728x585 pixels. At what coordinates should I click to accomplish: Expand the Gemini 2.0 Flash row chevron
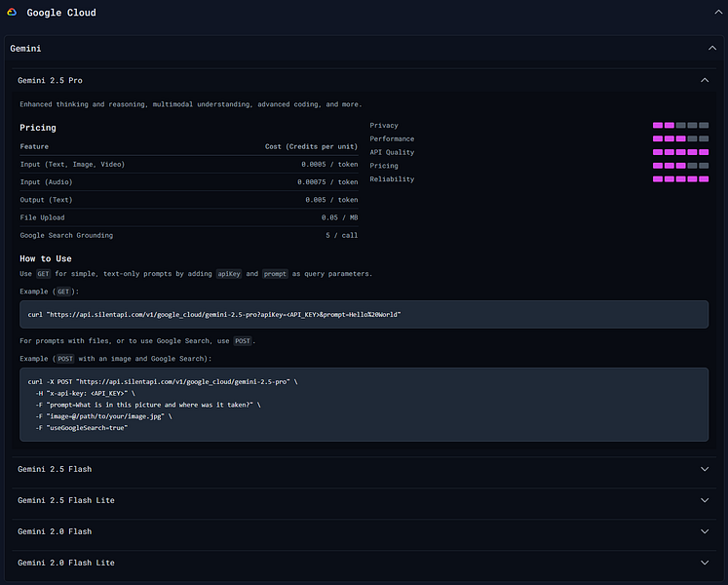coord(705,531)
